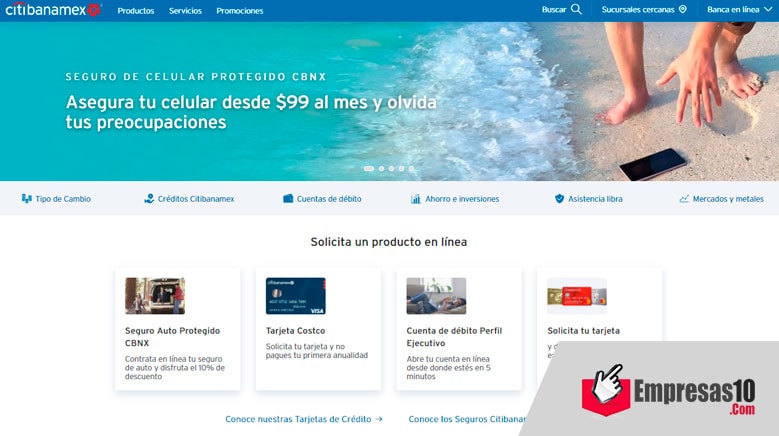Open the Productos menu
This screenshot has width=779, height=436.
[x=136, y=10]
